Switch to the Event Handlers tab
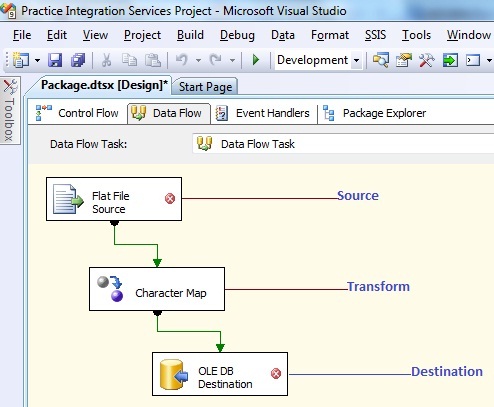Image resolution: width=494 pixels, height=407 pixels. [263, 113]
